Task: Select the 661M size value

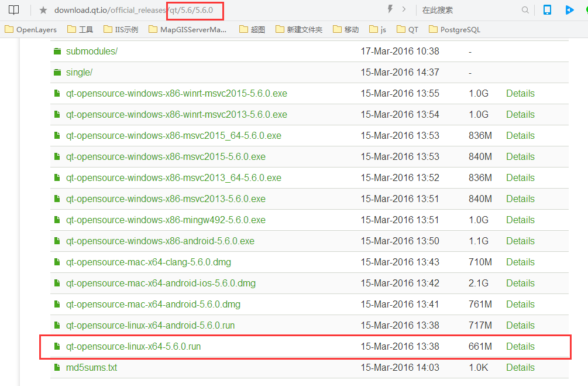Action: click(x=480, y=346)
